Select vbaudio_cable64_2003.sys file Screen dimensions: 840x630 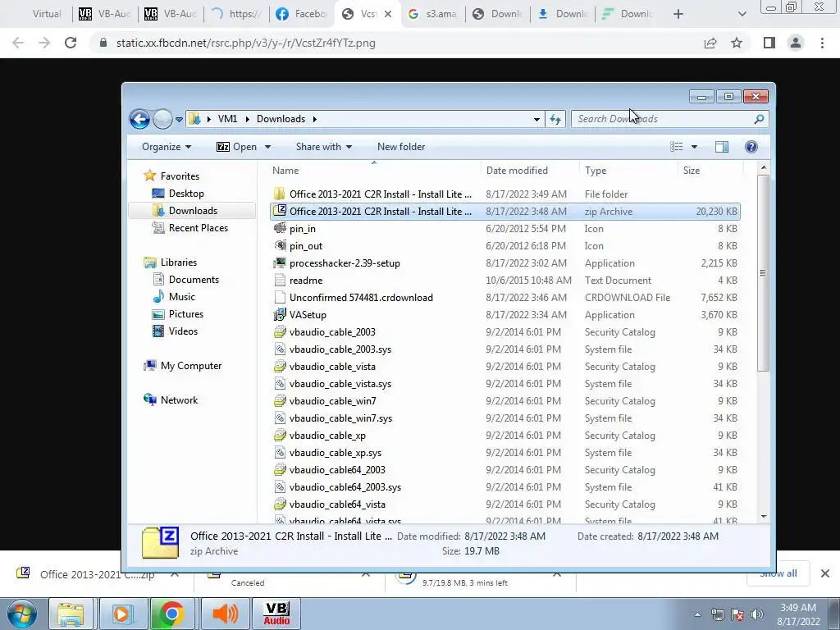pyautogui.click(x=345, y=487)
